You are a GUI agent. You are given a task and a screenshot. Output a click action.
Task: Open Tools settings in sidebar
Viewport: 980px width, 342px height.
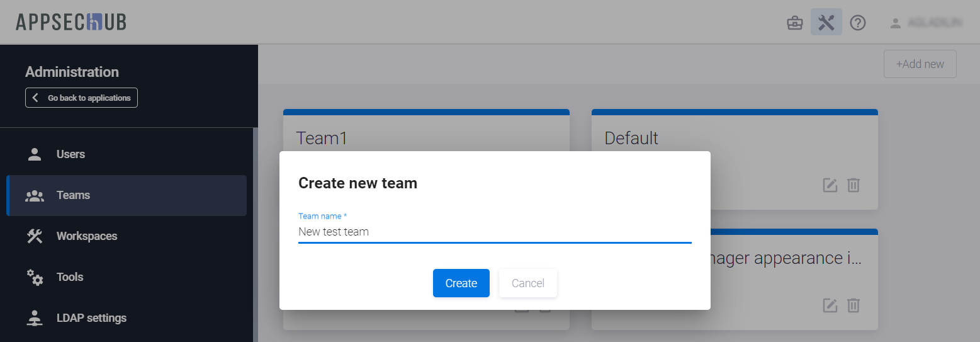click(70, 277)
